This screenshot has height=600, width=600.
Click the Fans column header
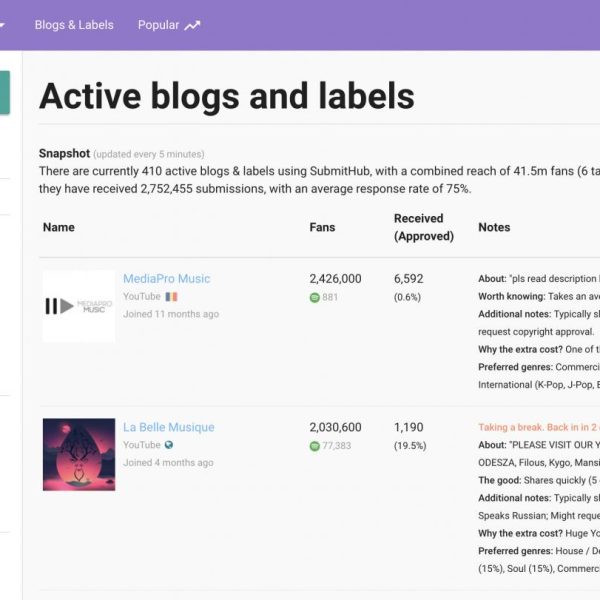click(322, 227)
